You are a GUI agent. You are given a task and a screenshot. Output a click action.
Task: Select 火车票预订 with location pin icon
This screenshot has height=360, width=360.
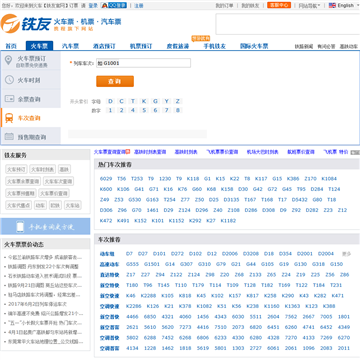click(31, 60)
